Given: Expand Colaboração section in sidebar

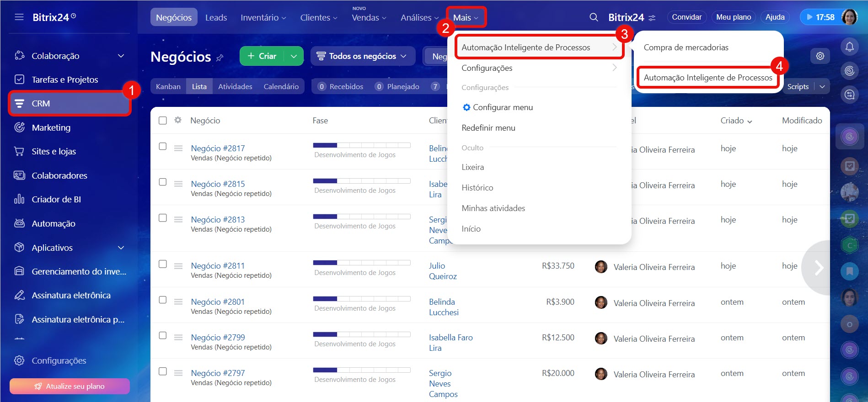Looking at the screenshot, I should pyautogui.click(x=121, y=56).
